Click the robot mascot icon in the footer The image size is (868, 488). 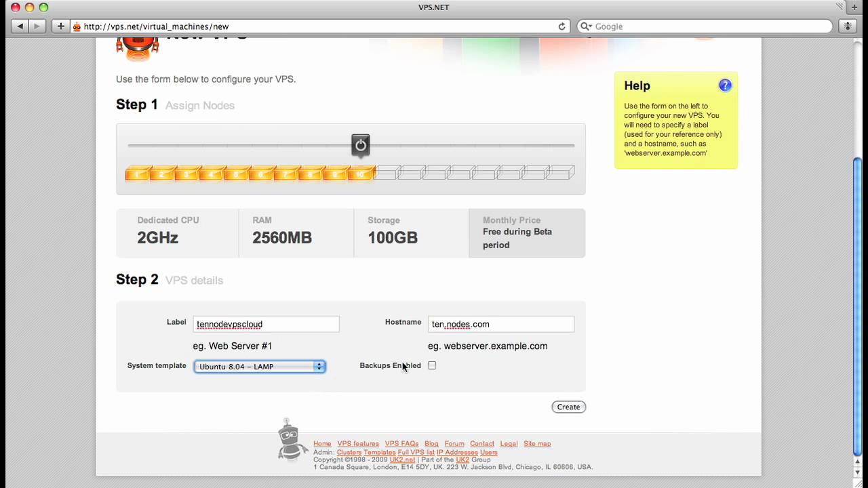292,440
